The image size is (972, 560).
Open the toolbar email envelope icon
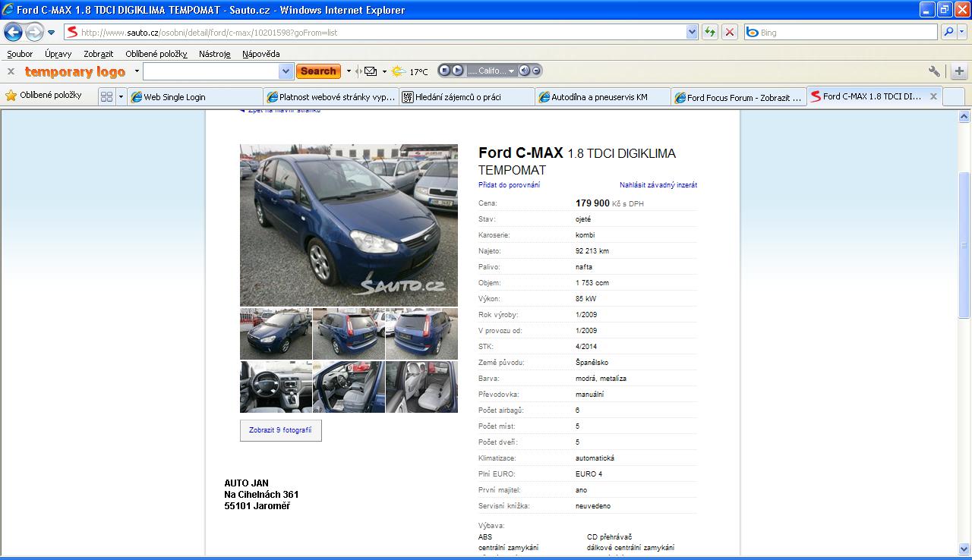coord(371,71)
